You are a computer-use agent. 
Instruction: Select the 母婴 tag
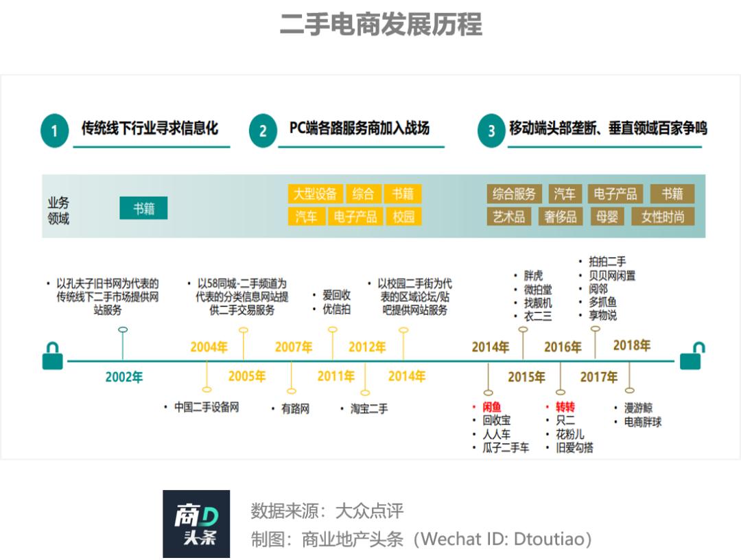[x=607, y=216]
